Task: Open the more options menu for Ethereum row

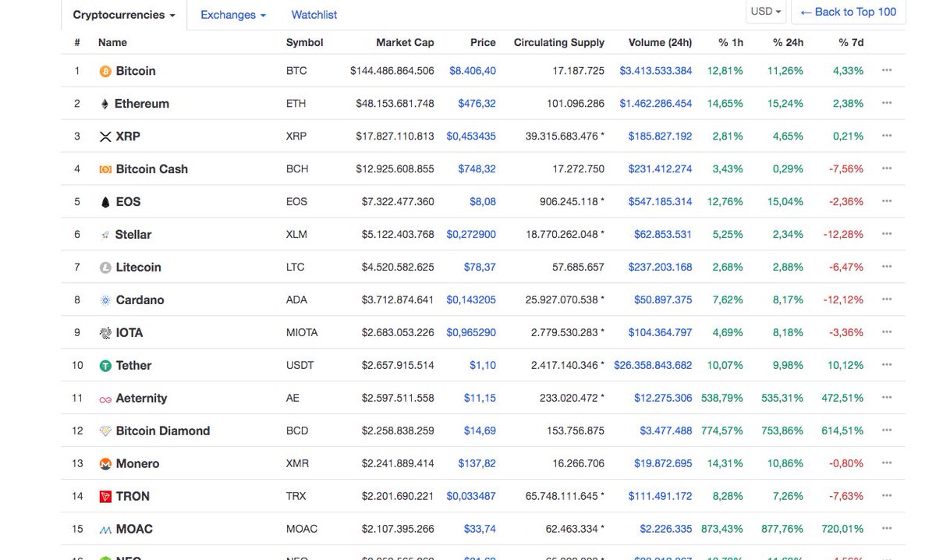Action: [x=887, y=103]
